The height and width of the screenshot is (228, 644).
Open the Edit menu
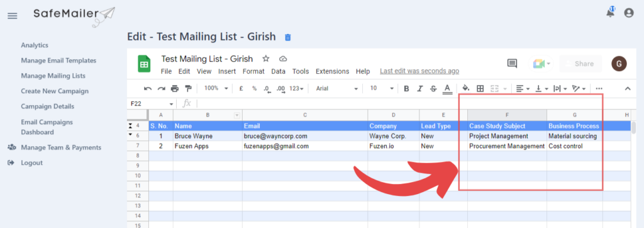[184, 71]
